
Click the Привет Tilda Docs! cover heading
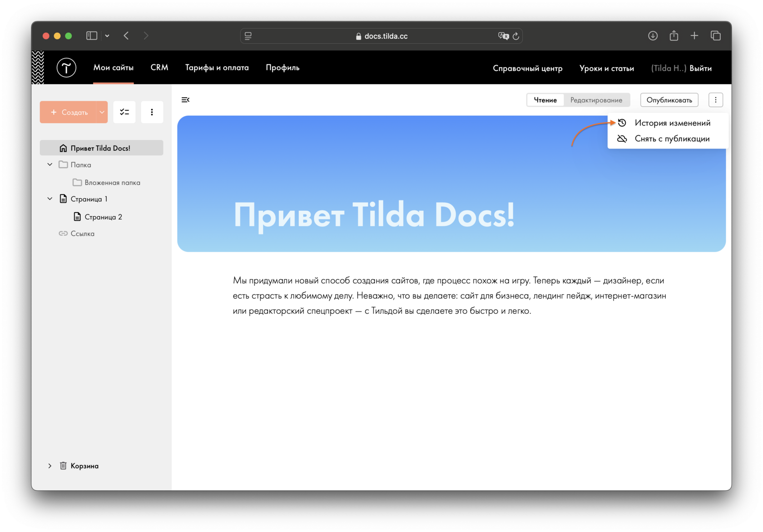click(x=374, y=214)
